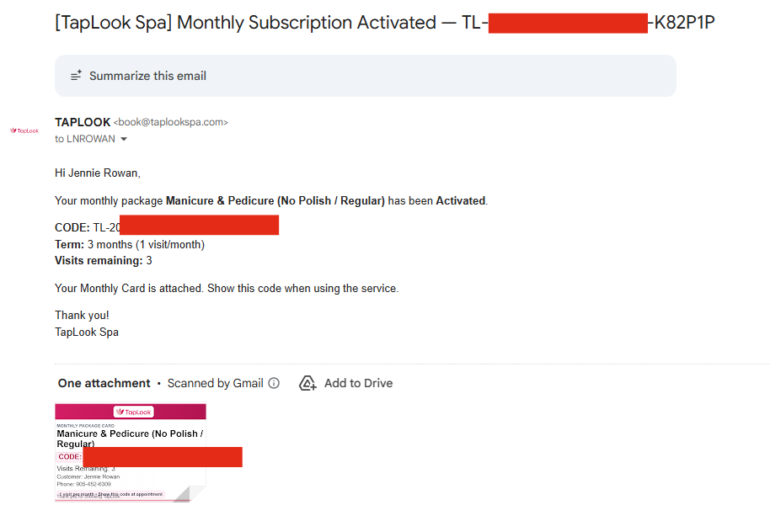Expand recipient details arrow next to LNROWAN

pos(124,139)
